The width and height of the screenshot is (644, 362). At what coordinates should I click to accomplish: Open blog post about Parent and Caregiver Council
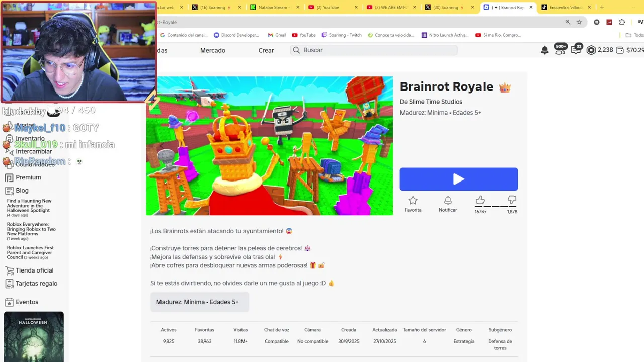click(x=30, y=252)
